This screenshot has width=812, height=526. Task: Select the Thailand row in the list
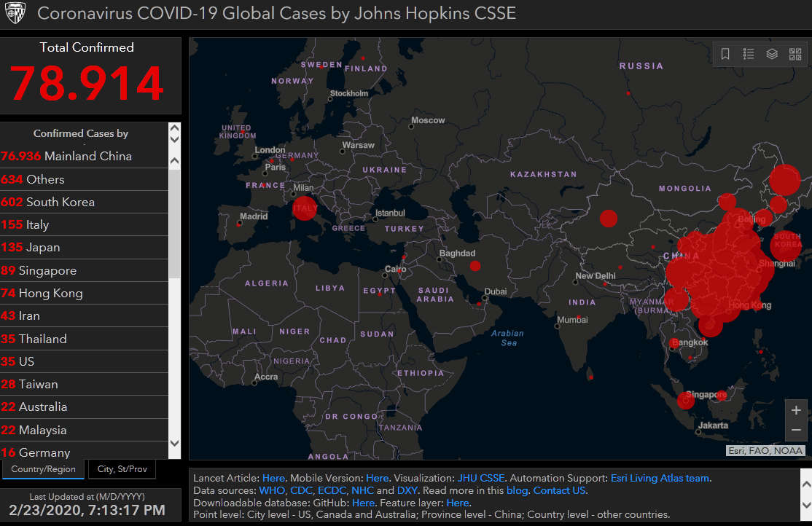point(85,339)
